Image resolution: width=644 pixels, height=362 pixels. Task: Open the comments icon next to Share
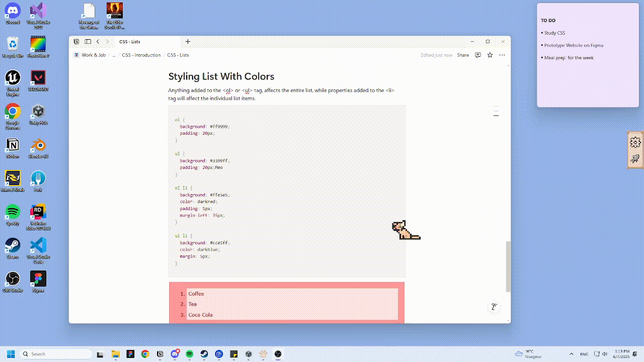(478, 55)
